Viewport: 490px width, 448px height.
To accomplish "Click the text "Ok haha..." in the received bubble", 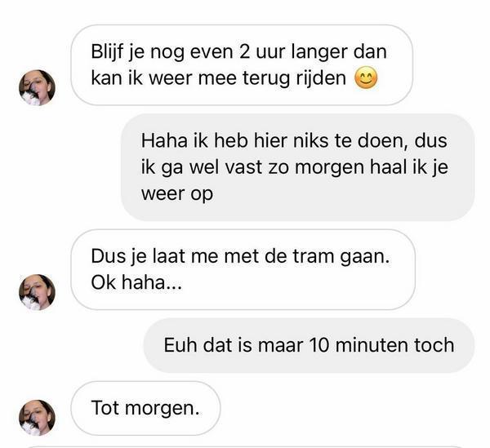I will 136,282.
